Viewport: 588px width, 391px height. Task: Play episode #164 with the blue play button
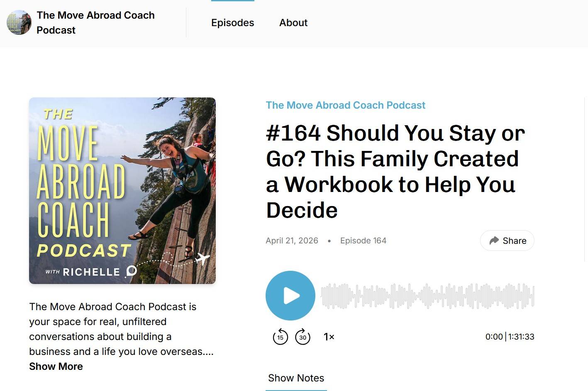pos(290,296)
